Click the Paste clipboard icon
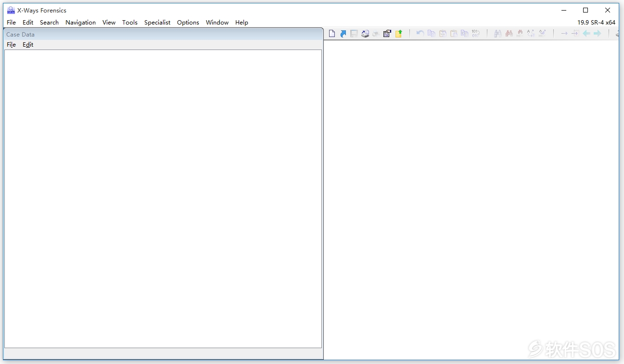The height and width of the screenshot is (364, 624). pyautogui.click(x=454, y=34)
